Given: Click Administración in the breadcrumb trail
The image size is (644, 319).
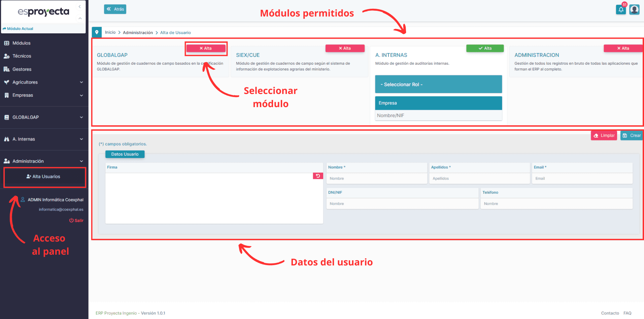Looking at the screenshot, I should click(x=138, y=32).
